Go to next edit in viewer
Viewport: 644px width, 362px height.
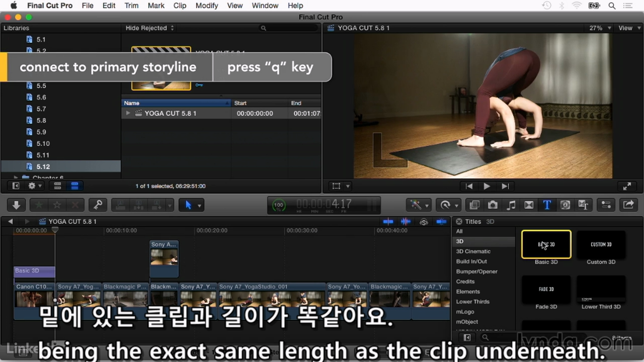(x=505, y=186)
